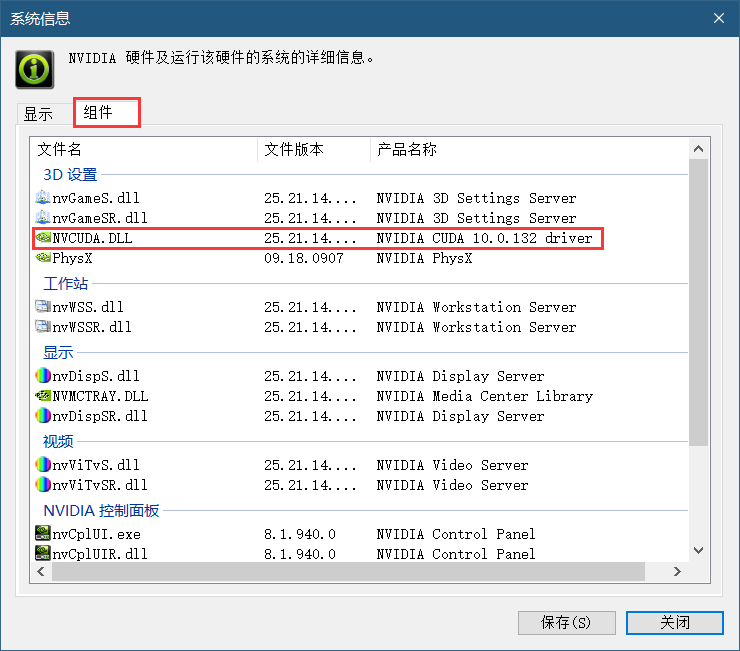This screenshot has height=651, width=740.
Task: Click nvWSS.dll 'NVIDIA Workstation Server' text
Action: 476,307
